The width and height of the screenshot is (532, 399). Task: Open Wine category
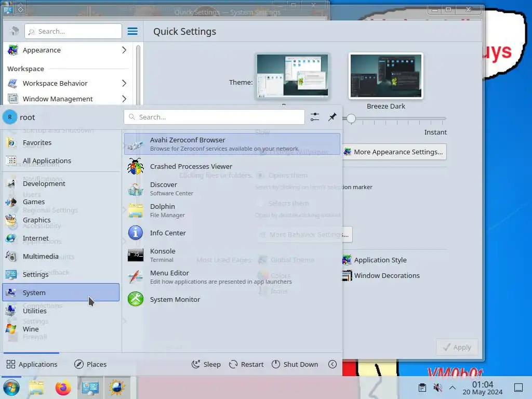[x=61, y=329]
